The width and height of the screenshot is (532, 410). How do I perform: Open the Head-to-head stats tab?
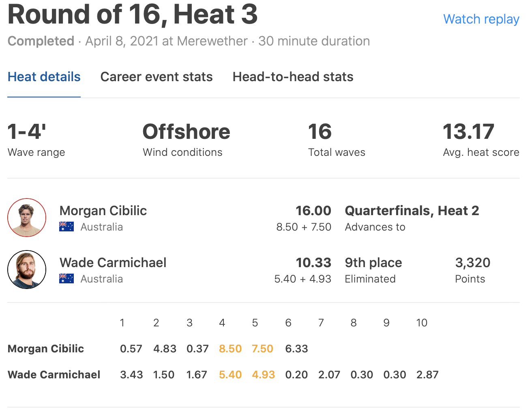click(293, 77)
